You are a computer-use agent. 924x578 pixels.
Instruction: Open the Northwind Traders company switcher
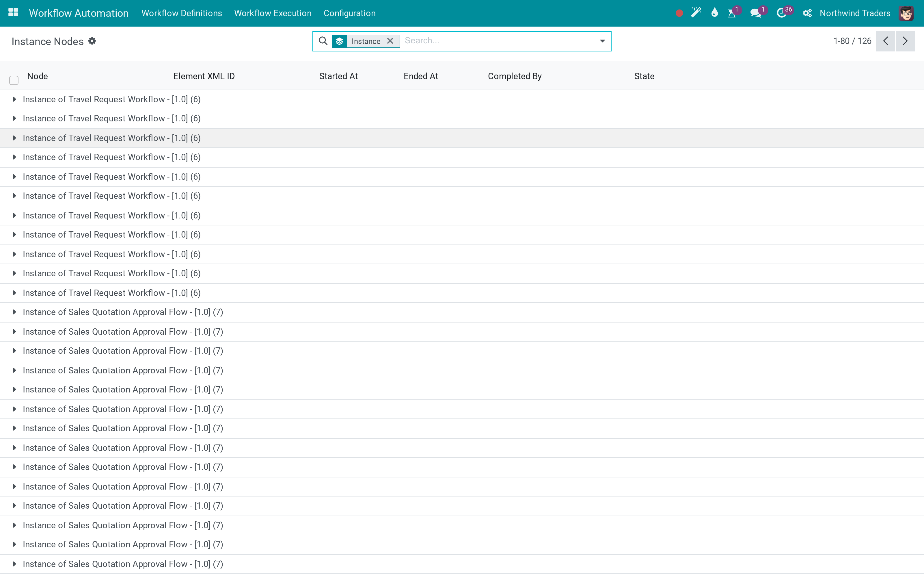[x=854, y=13]
